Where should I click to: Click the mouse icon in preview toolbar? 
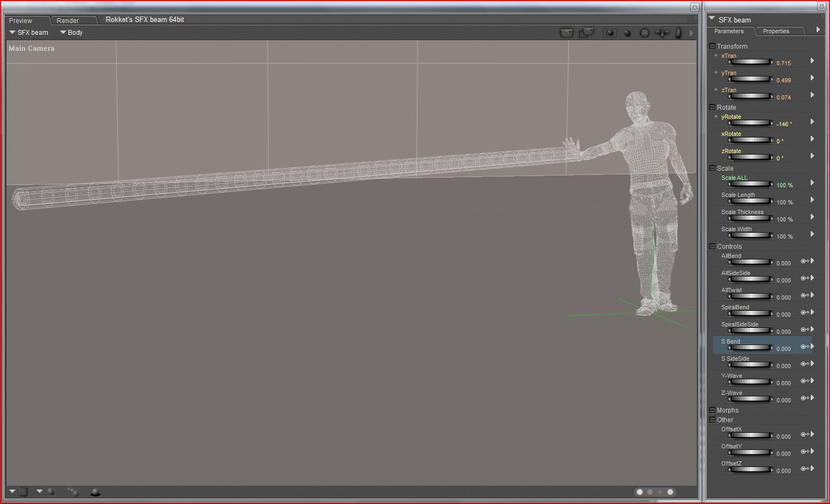click(x=679, y=33)
